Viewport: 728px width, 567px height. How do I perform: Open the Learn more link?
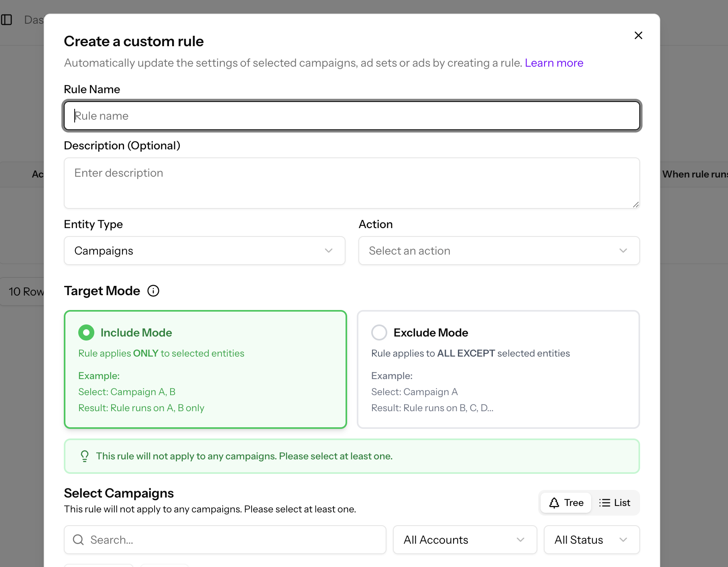pyautogui.click(x=554, y=63)
